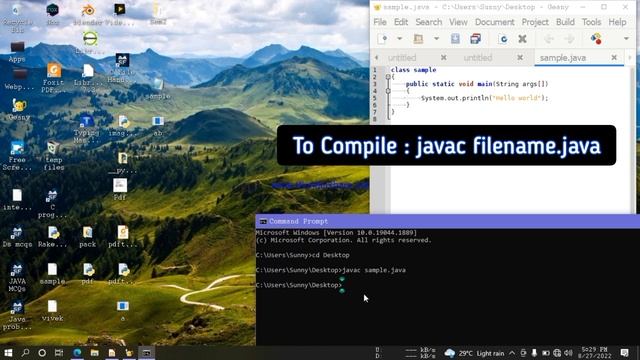Click the taskbar Search magnifier icon

click(x=25, y=353)
